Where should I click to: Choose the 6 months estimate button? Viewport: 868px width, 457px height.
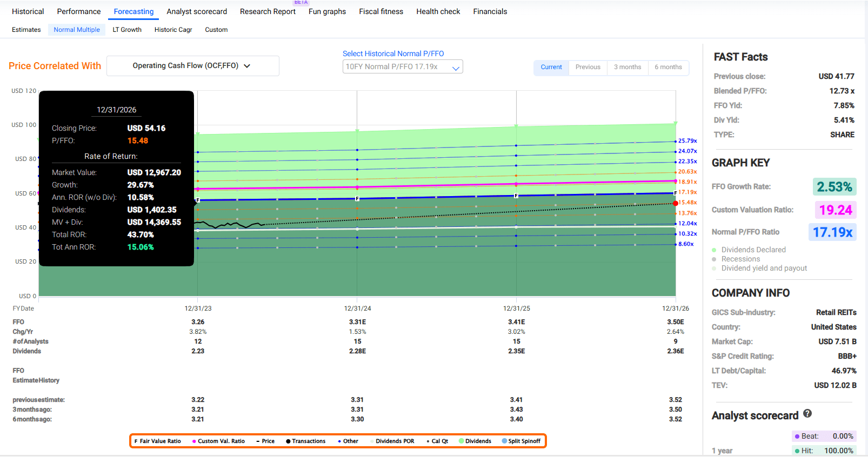(x=668, y=67)
